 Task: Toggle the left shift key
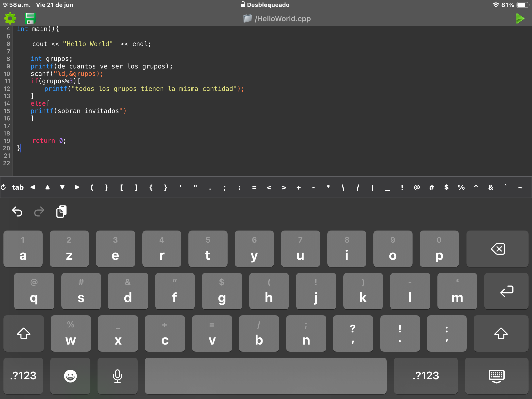[x=24, y=333]
